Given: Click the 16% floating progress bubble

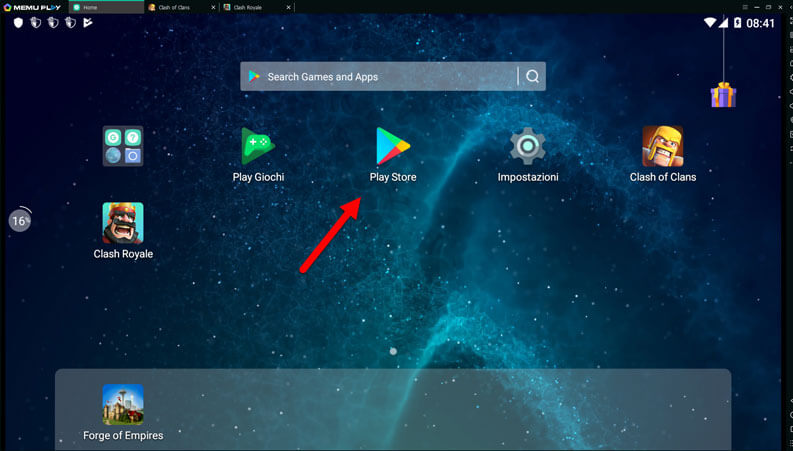Looking at the screenshot, I should pos(20,221).
